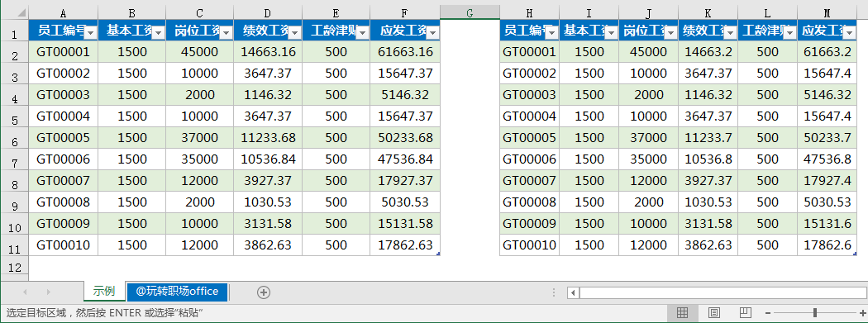The image size is (868, 323).
Task: Select column G header
Action: [470, 12]
